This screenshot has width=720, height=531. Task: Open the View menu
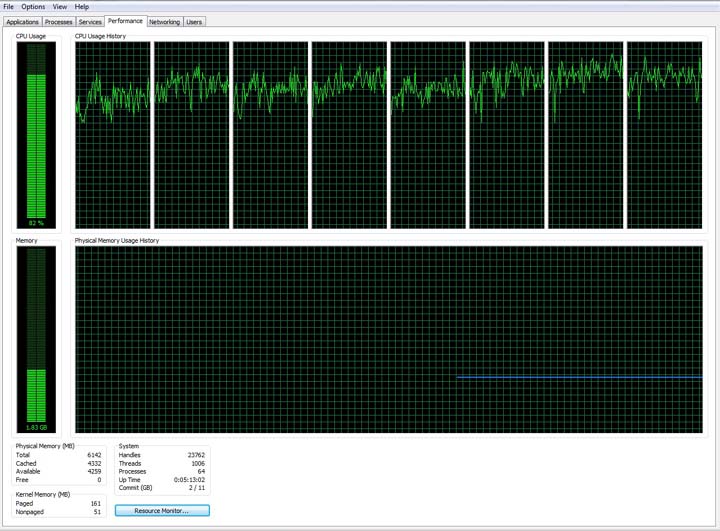pyautogui.click(x=60, y=7)
